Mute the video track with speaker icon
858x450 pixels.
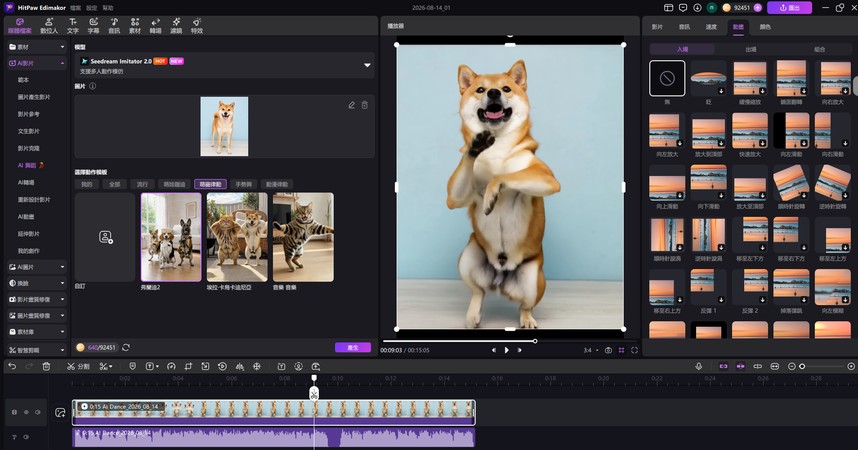click(38, 412)
